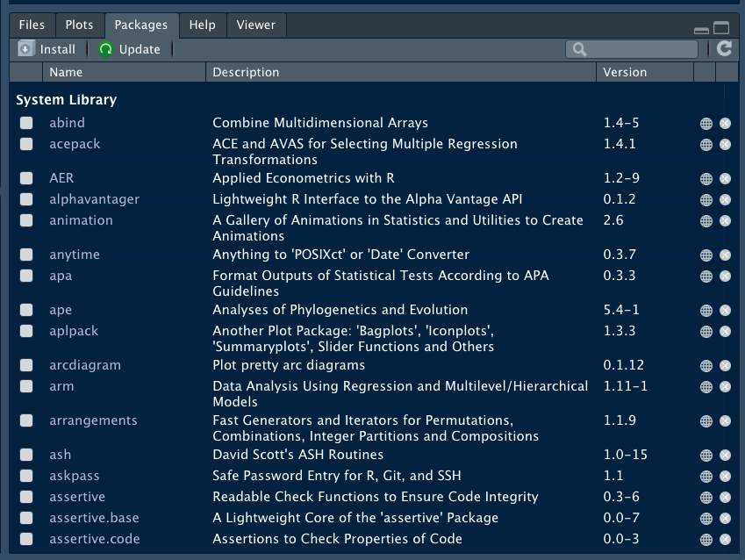
Task: Check the abind package checkbox
Action: click(27, 124)
